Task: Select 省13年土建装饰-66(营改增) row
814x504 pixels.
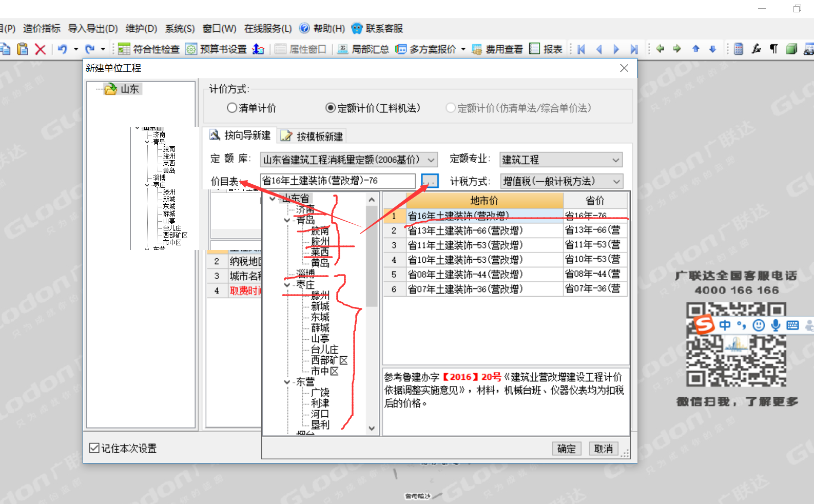Action: tap(506, 230)
